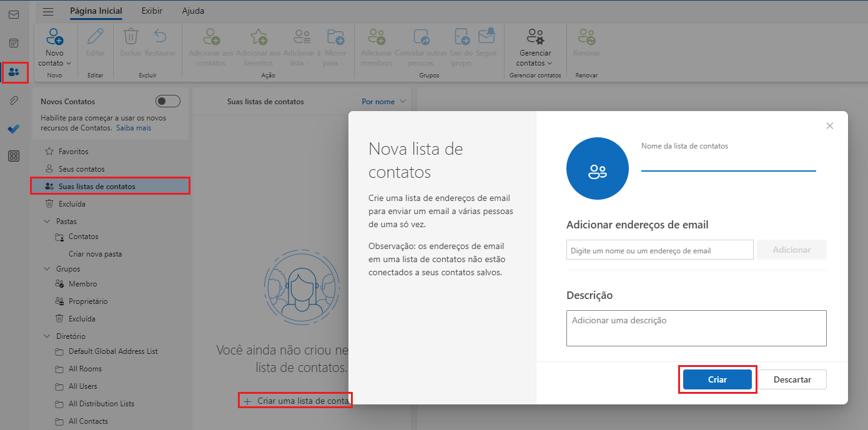Collapse the Diretório section chevron
The image size is (868, 430).
click(47, 336)
